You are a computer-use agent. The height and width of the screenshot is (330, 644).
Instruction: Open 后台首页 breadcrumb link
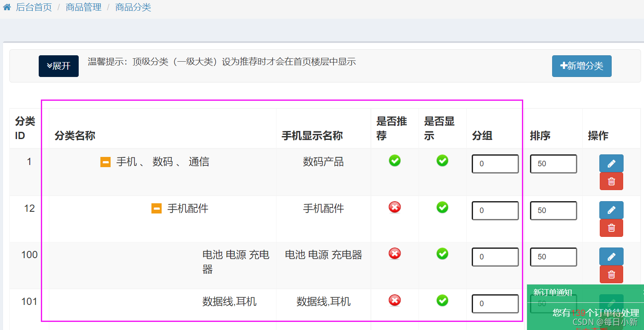34,7
